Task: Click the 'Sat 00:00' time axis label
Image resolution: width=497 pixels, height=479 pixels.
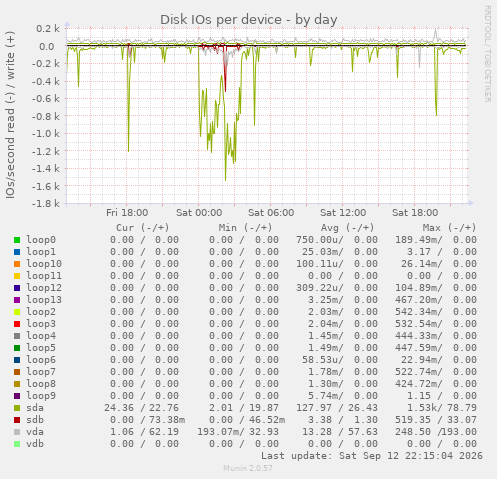Action: click(199, 213)
